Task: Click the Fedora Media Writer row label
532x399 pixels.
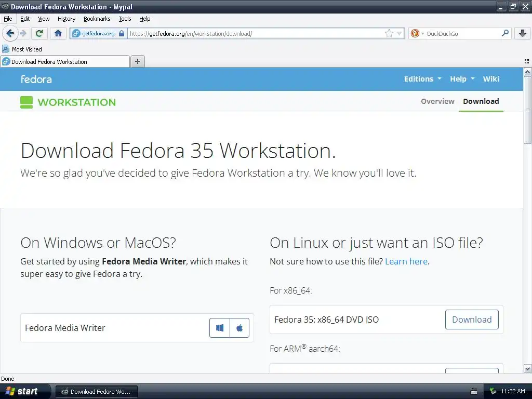Action: 65,328
